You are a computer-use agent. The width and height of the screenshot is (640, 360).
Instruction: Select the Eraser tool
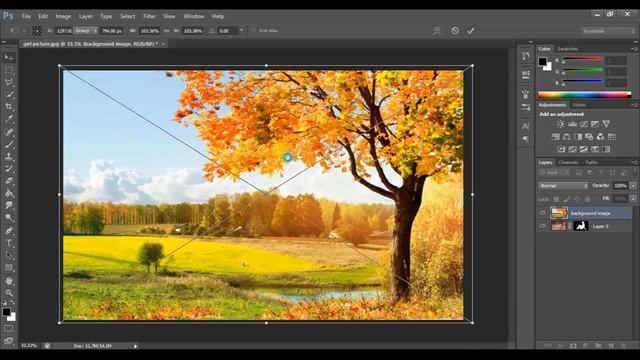[9, 181]
